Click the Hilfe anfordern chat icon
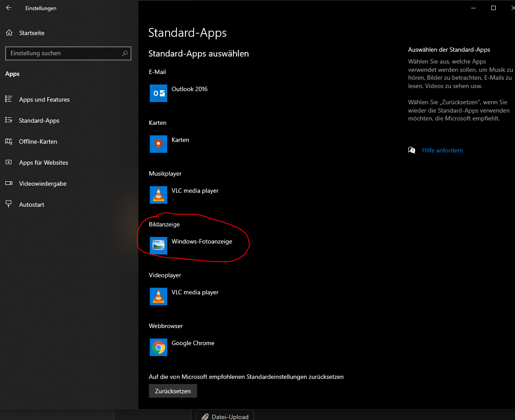The height and width of the screenshot is (420, 515). (412, 150)
